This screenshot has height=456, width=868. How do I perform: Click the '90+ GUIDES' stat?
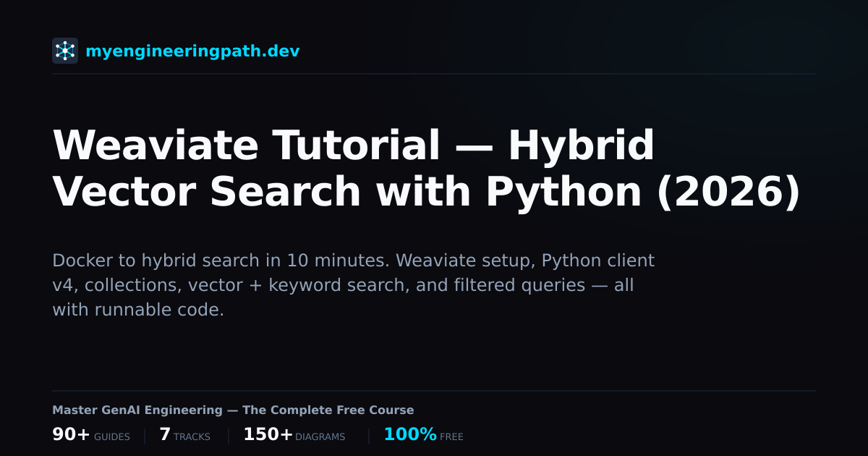point(91,435)
